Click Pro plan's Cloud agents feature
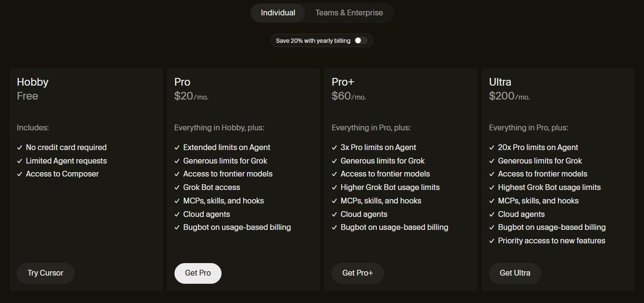 coord(207,215)
